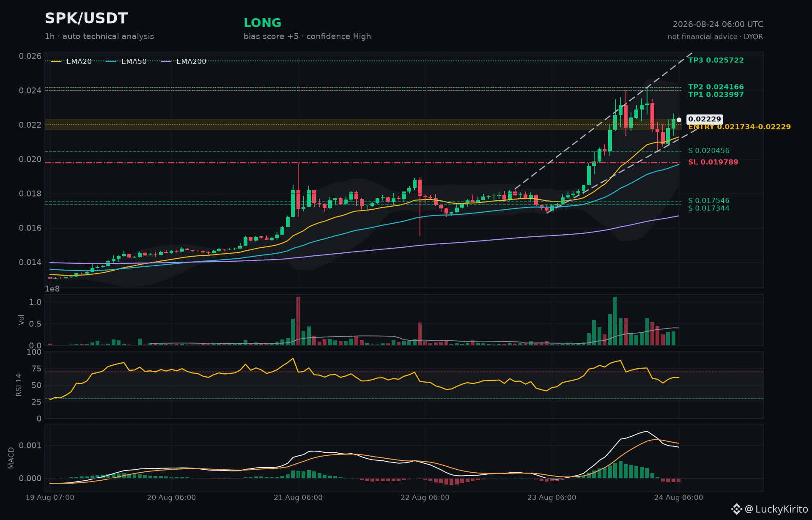Click the 21 Aug 06:00 time axis label
812x520 pixels.
tap(298, 498)
